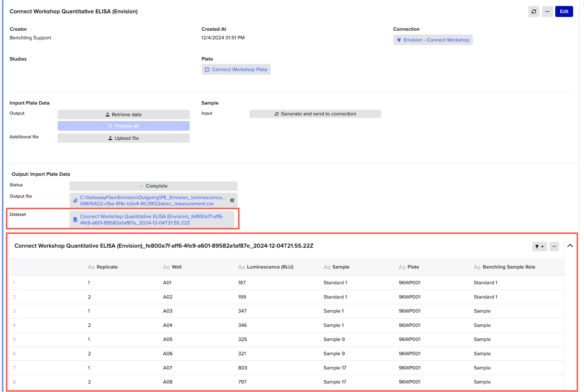Select well cell A01

click(x=167, y=283)
